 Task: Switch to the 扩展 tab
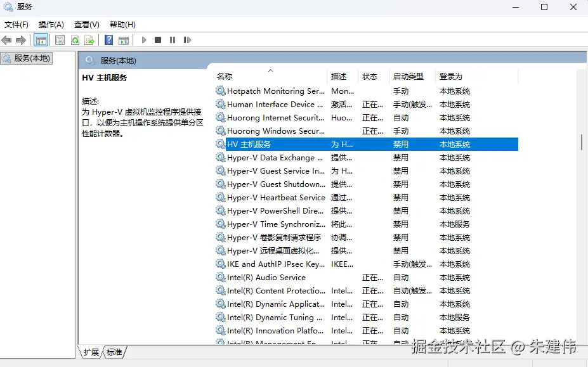click(91, 352)
